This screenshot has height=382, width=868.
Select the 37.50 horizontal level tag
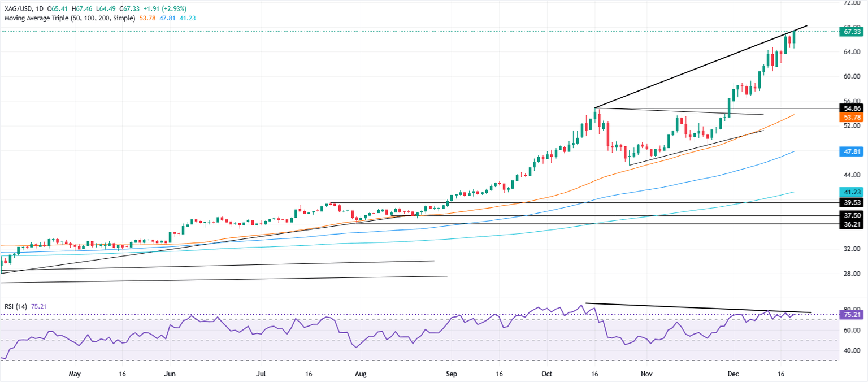tap(852, 215)
